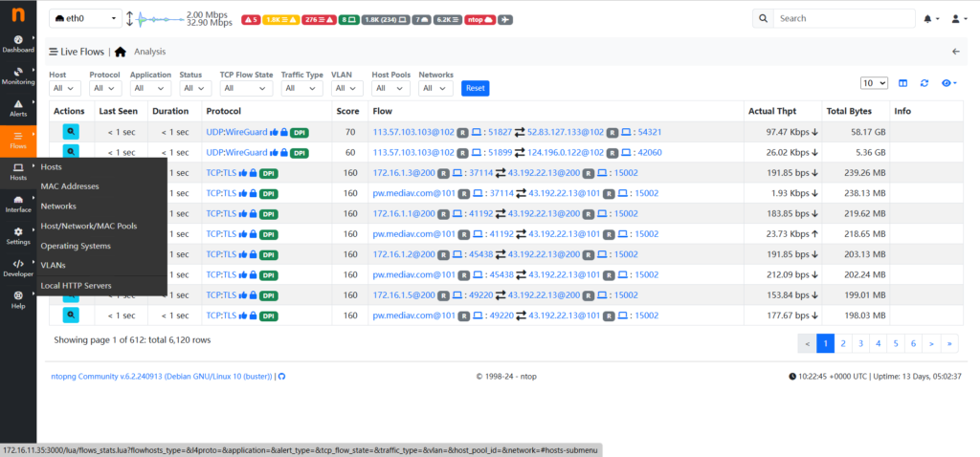Click the home icon next to Live Flows

coord(121,52)
